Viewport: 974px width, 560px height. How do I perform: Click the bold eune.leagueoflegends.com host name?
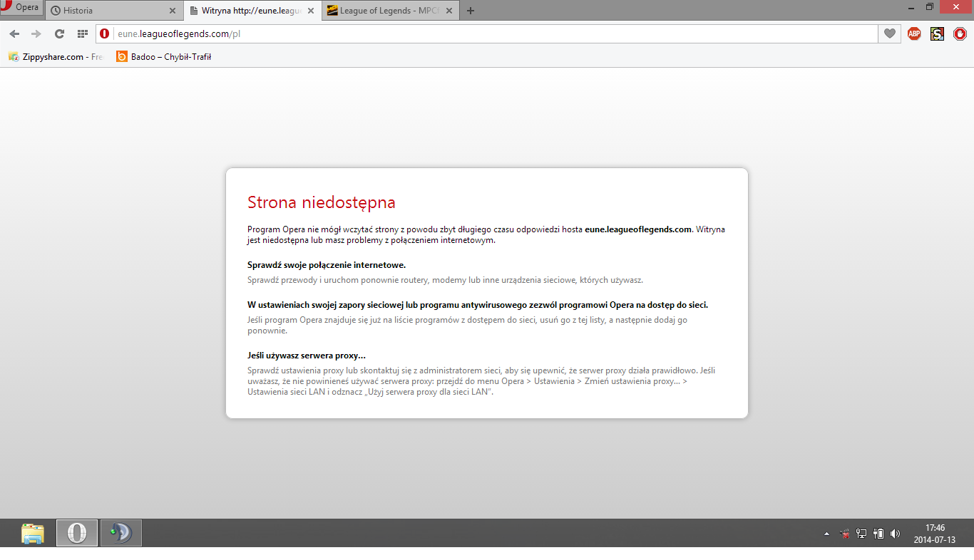tap(639, 229)
